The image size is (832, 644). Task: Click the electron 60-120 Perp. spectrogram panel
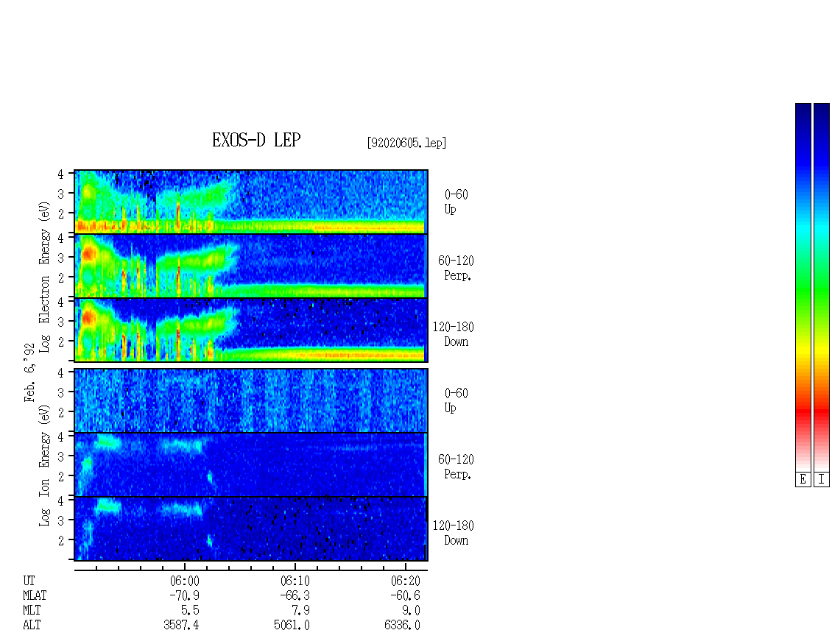(251, 266)
